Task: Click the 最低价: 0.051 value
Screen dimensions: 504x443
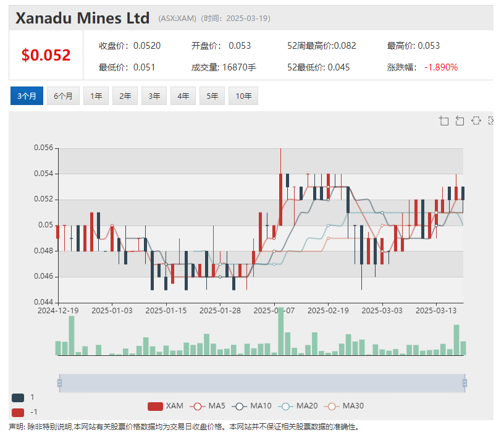Action: click(x=127, y=67)
